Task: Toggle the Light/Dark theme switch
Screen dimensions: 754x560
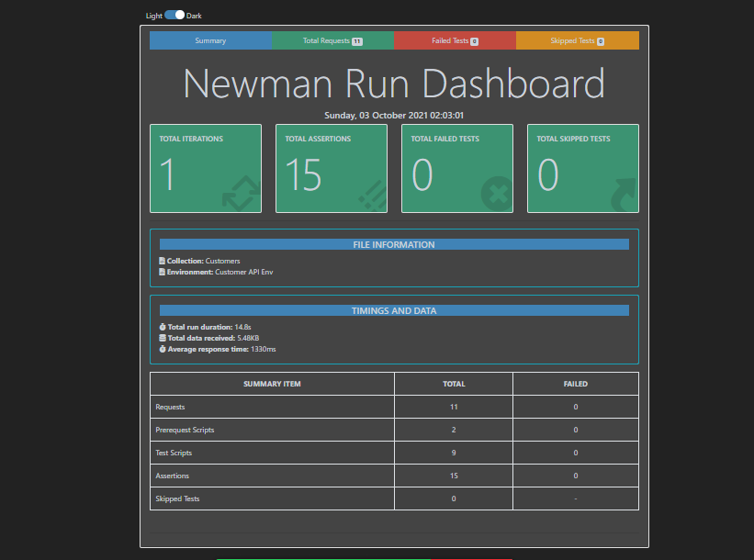Action: pyautogui.click(x=174, y=15)
